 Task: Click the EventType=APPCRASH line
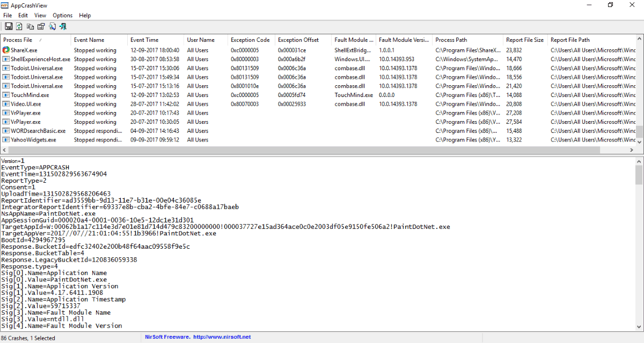35,167
